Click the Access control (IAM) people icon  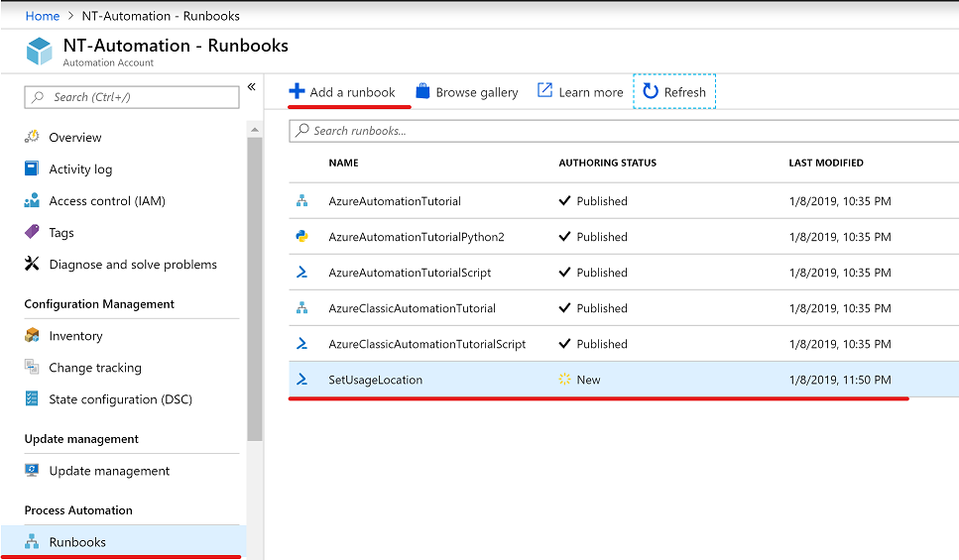pyautogui.click(x=32, y=200)
